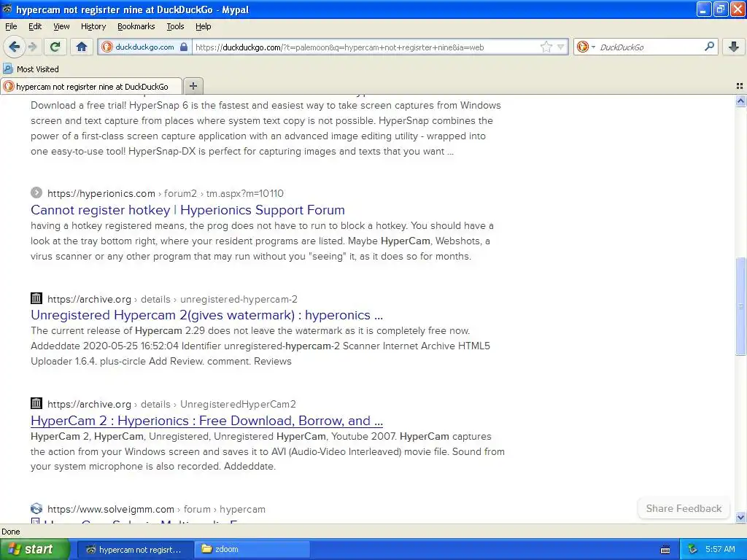Viewport: 747px width, 560px height.
Task: Switch to zdoom folder taskbar window
Action: [x=252, y=550]
